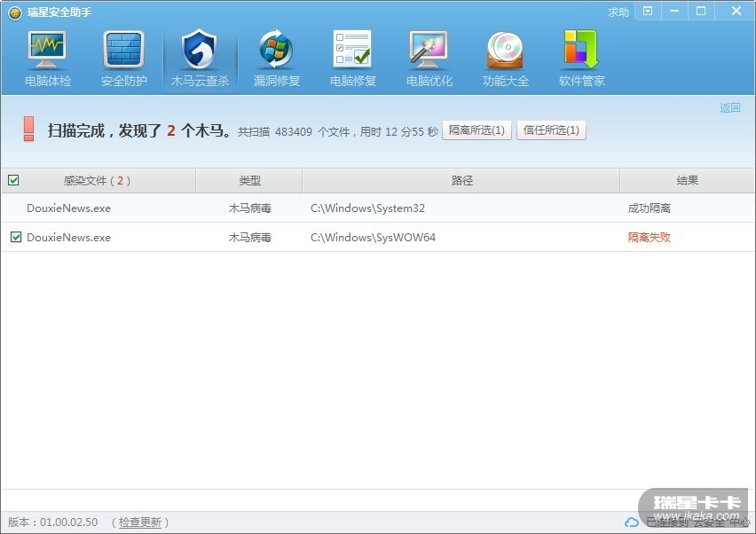Toggle the select-all checkbox in 感染文件 header

click(13, 180)
